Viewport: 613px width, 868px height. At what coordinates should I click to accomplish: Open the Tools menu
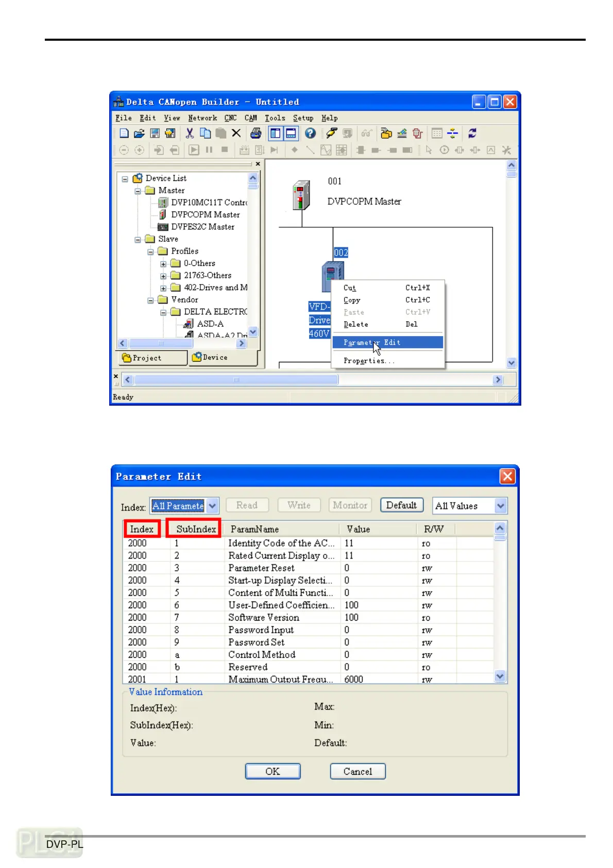click(x=275, y=118)
